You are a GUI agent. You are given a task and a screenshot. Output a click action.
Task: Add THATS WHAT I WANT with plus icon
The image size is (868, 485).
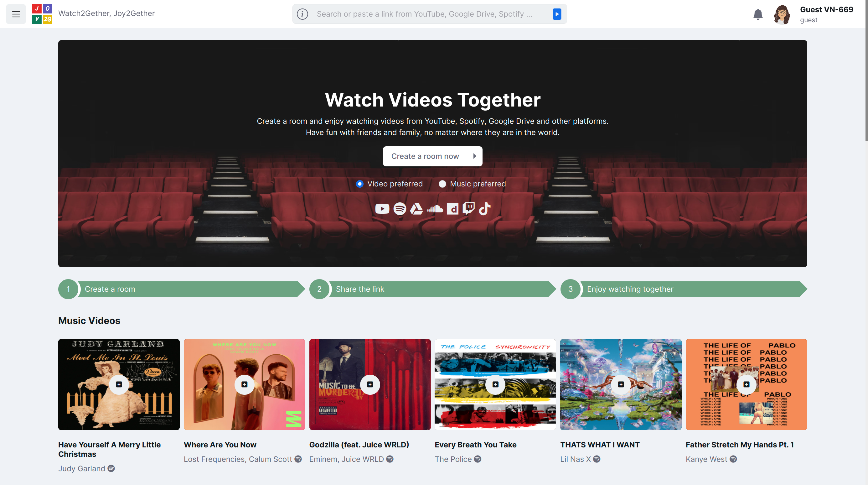click(621, 384)
